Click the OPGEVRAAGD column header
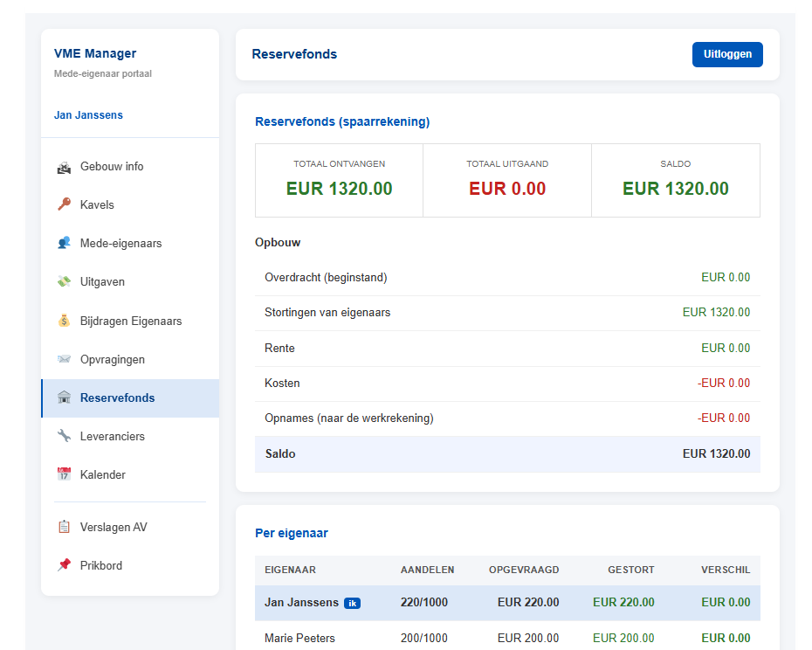The width and height of the screenshot is (812, 650). 524,570
